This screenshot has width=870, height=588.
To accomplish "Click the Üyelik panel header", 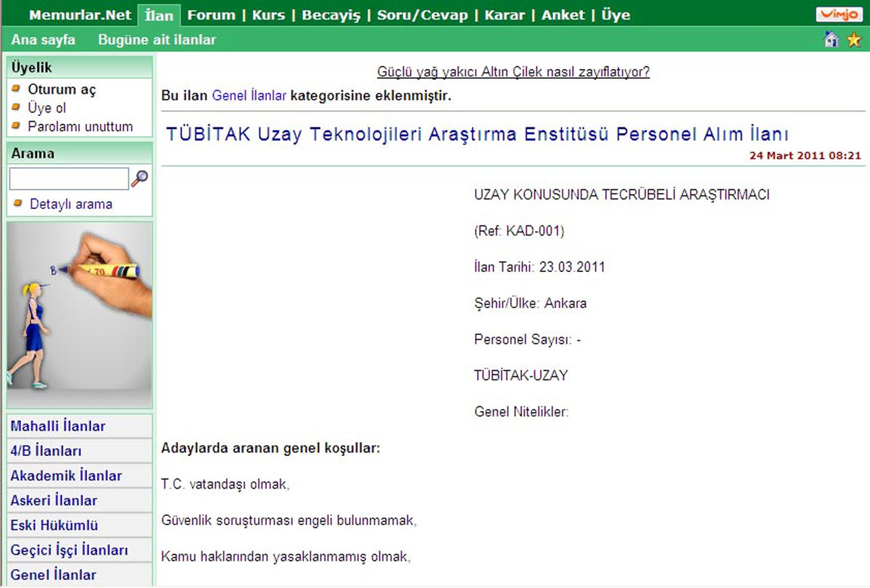I will point(80,67).
